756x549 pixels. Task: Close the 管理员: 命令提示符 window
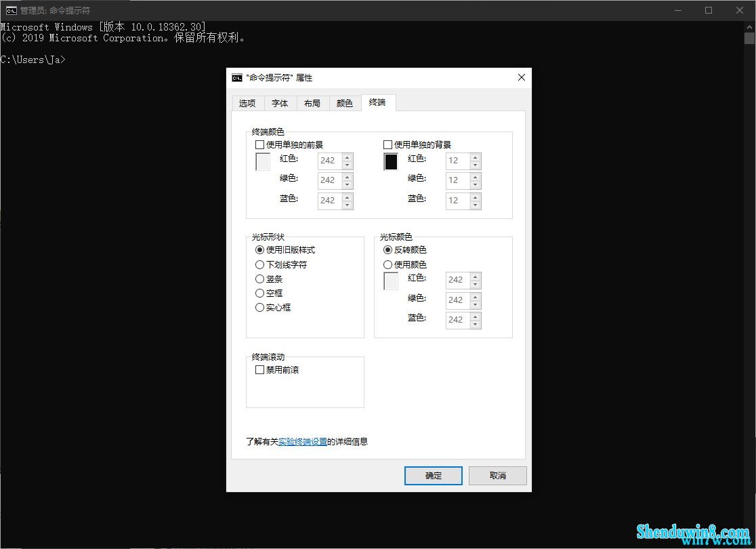pos(740,10)
